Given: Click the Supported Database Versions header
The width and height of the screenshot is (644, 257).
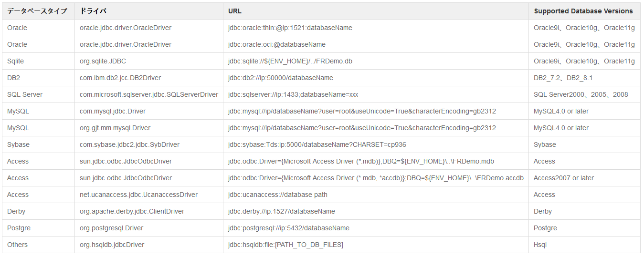Looking at the screenshot, I should 584,11.
